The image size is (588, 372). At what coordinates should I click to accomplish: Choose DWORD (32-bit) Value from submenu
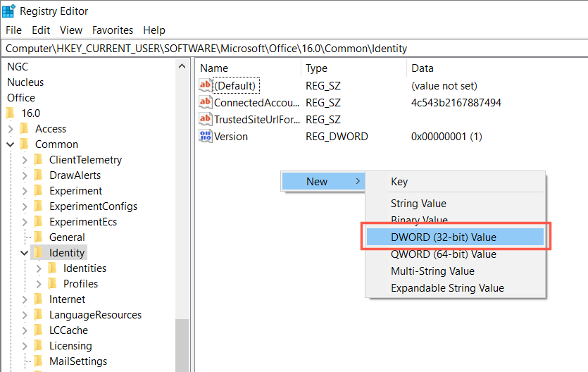click(x=455, y=237)
